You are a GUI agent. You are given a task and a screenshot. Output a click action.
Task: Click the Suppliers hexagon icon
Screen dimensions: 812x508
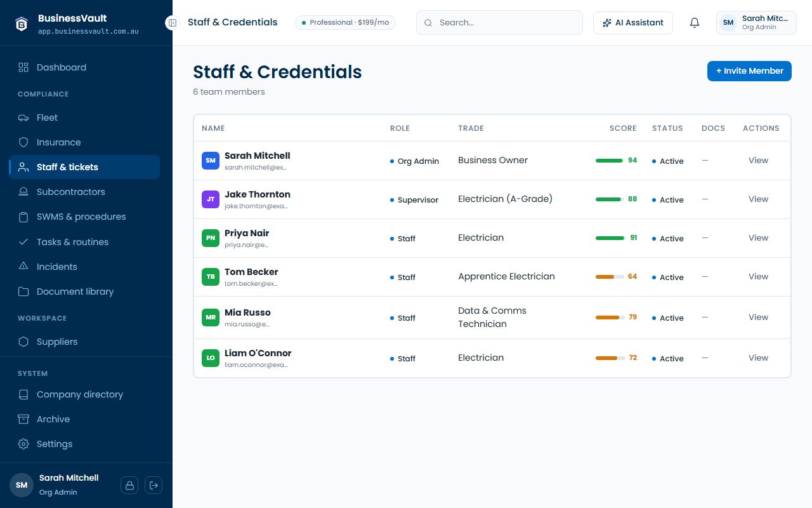[23, 342]
